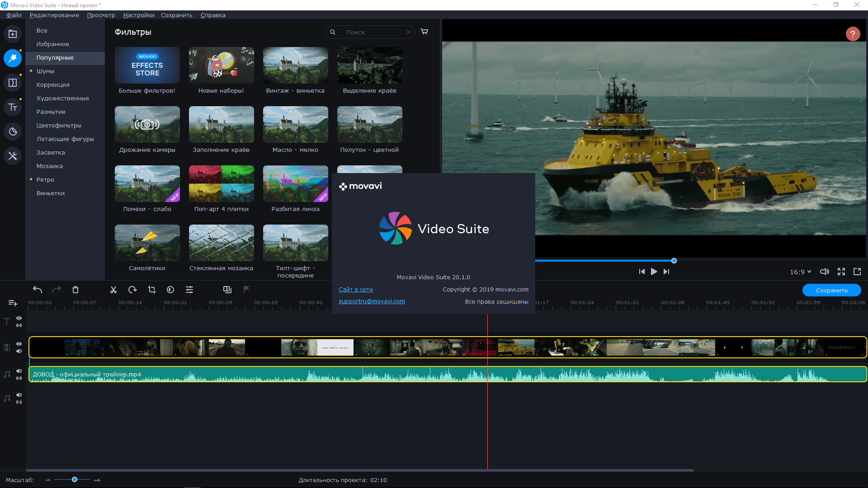Mute the video track audio
Image resolution: width=868 pixels, height=488 pixels.
(19, 351)
